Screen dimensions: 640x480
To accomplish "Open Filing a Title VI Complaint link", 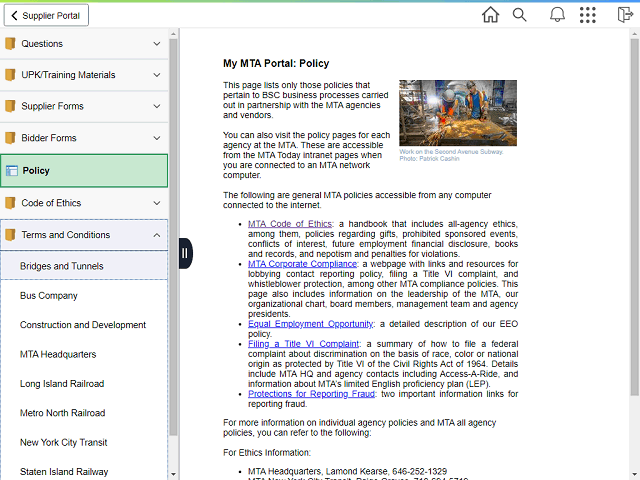I will 303,344.
